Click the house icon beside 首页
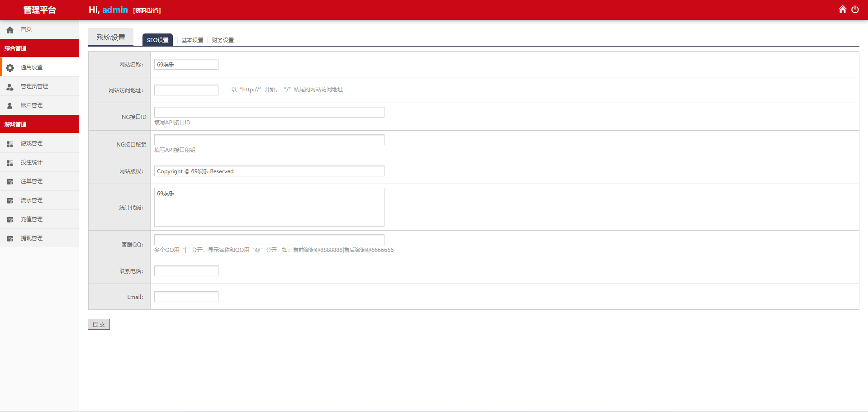The image size is (868, 412). click(10, 30)
